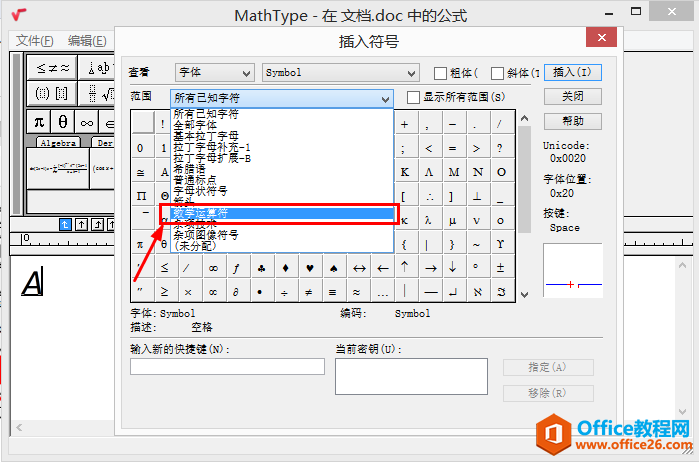The image size is (699, 462).
Task: Enable the 粗体 bold checkbox
Action: (440, 73)
